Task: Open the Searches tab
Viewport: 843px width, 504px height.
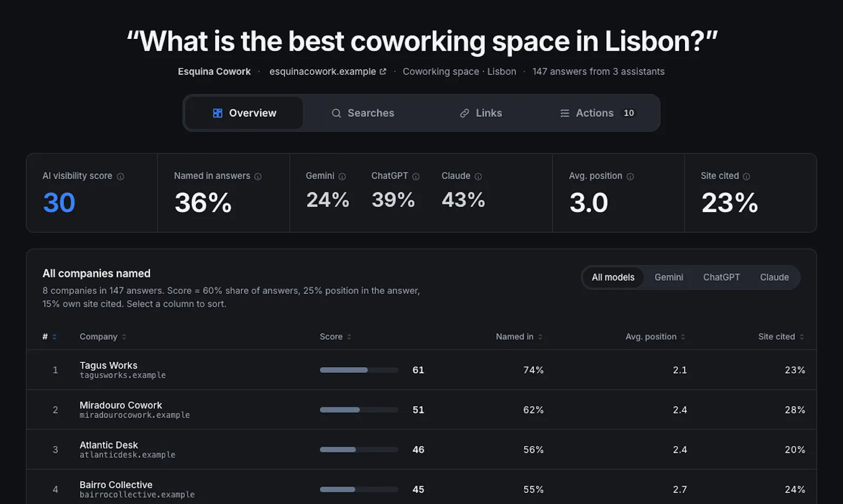Action: (x=362, y=113)
